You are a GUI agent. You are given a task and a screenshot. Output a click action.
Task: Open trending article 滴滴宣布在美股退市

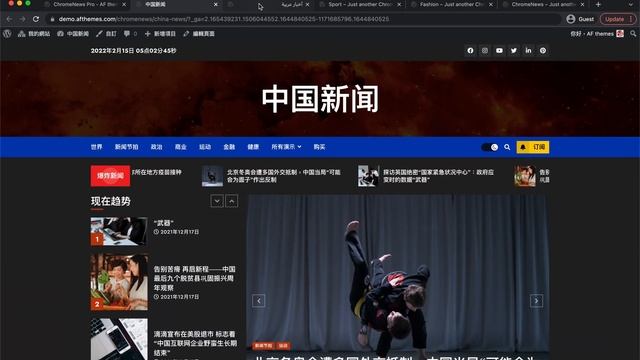[x=195, y=343]
